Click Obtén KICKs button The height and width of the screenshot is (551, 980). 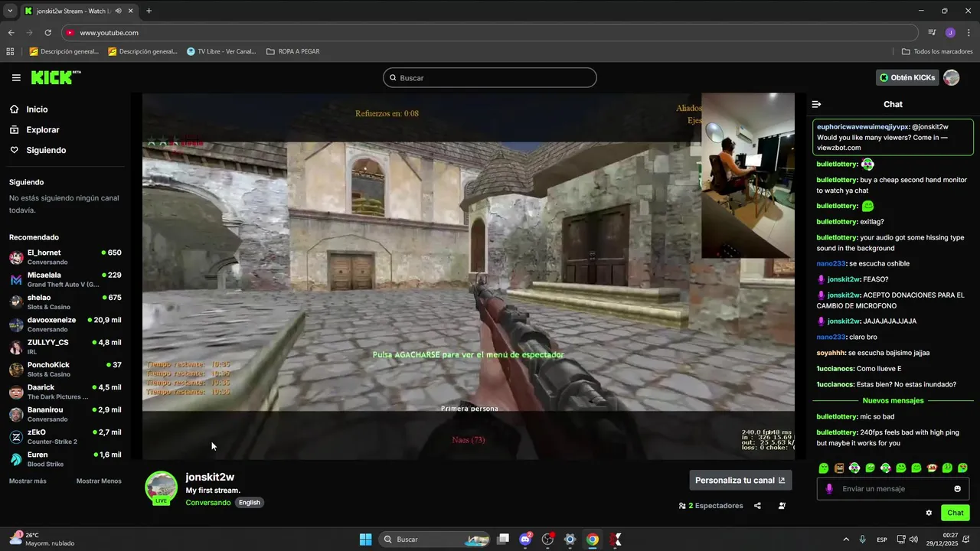tap(908, 77)
